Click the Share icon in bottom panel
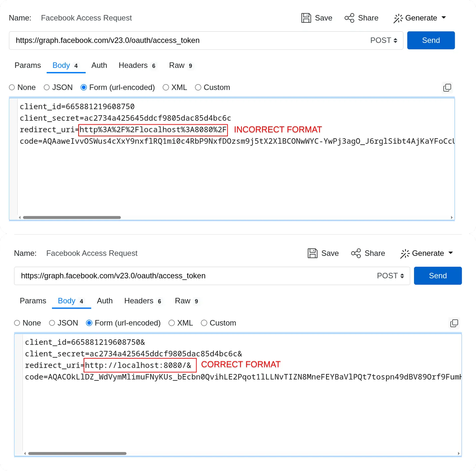 [x=356, y=253]
